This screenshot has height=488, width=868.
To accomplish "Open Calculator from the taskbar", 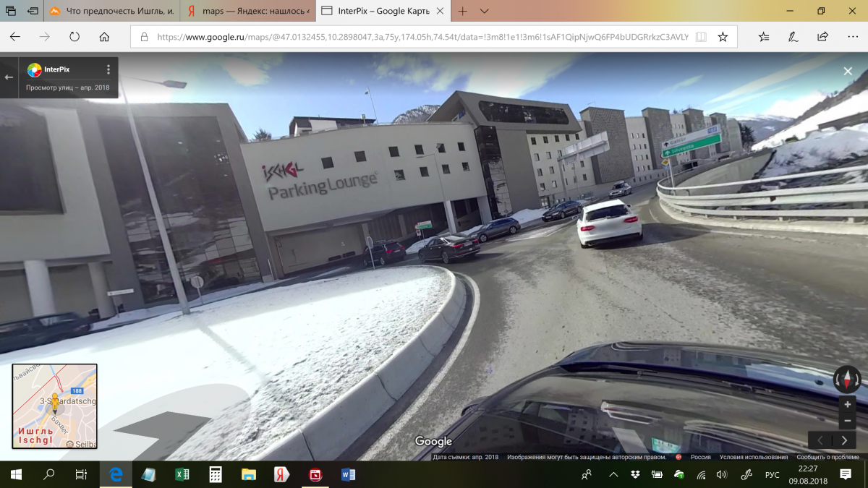I will click(215, 474).
